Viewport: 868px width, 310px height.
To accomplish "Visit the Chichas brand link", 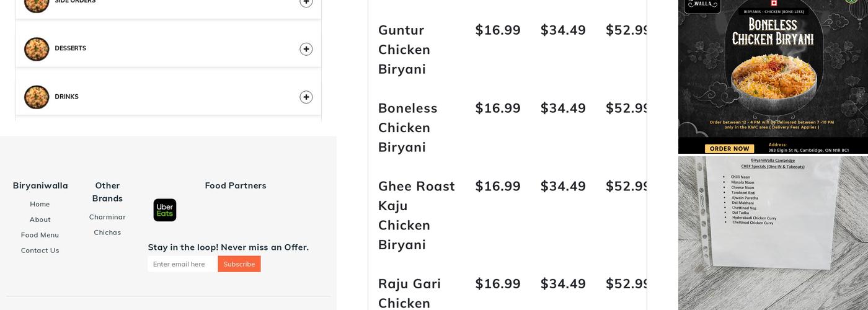I will [x=107, y=232].
